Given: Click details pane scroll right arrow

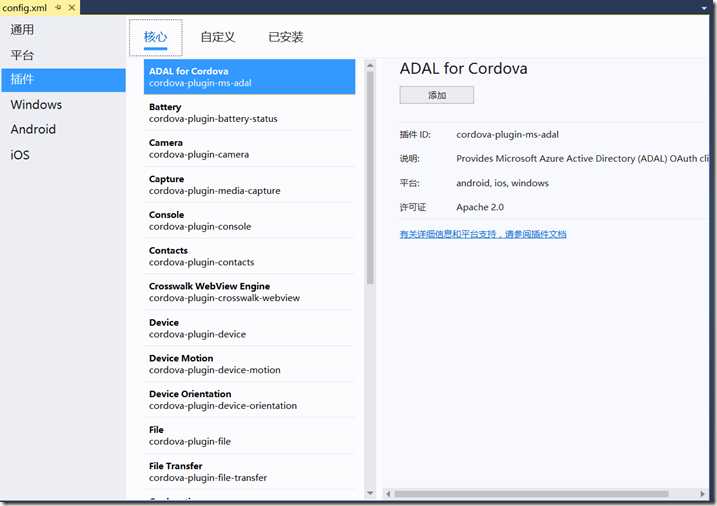Looking at the screenshot, I should (702, 494).
